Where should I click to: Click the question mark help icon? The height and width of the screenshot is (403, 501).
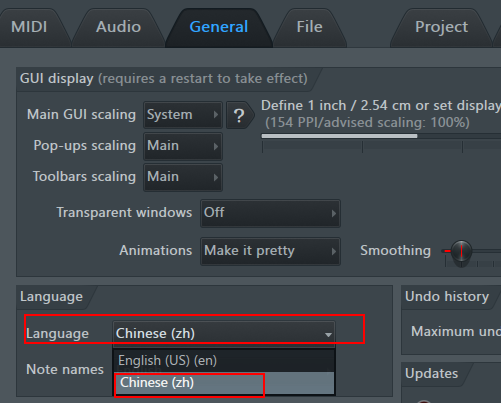pos(239,115)
